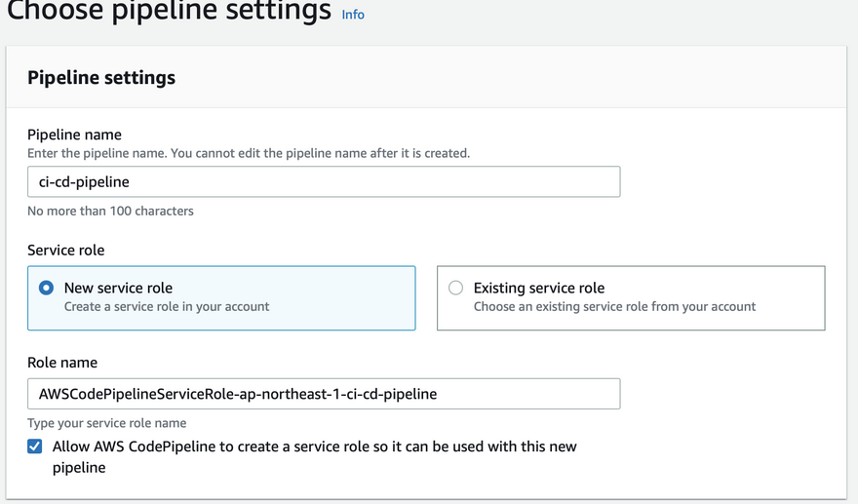
Task: Click the 'Pipeline name' field label
Action: 74,135
